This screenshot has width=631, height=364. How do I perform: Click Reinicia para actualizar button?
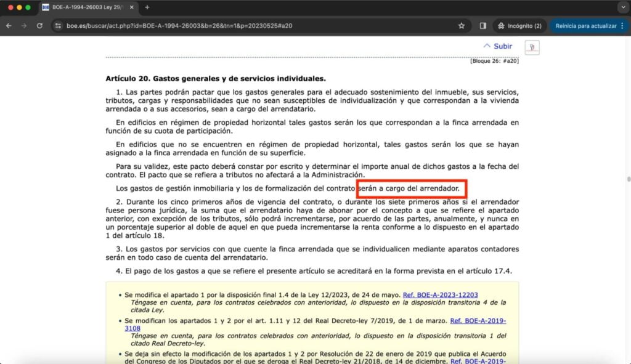586,26
